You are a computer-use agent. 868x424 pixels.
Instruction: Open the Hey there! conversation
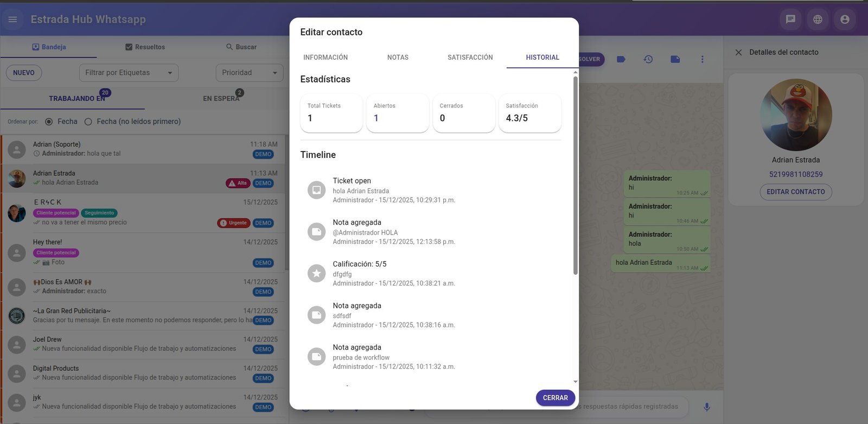(x=143, y=253)
